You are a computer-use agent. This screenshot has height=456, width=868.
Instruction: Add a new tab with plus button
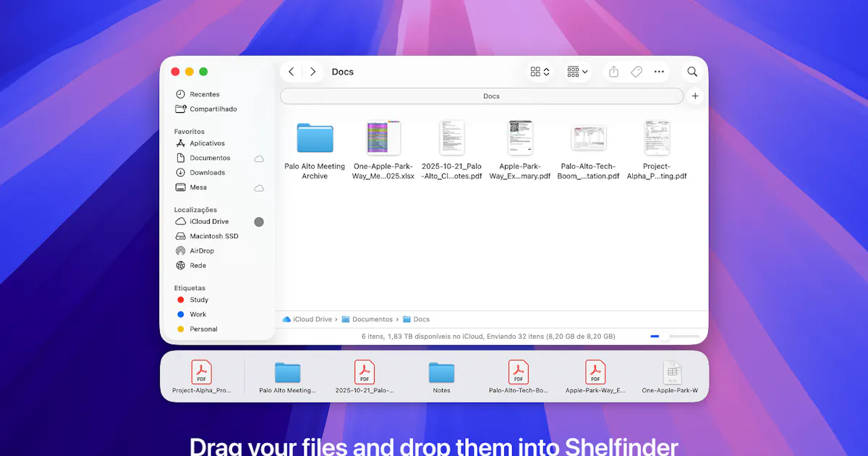695,96
